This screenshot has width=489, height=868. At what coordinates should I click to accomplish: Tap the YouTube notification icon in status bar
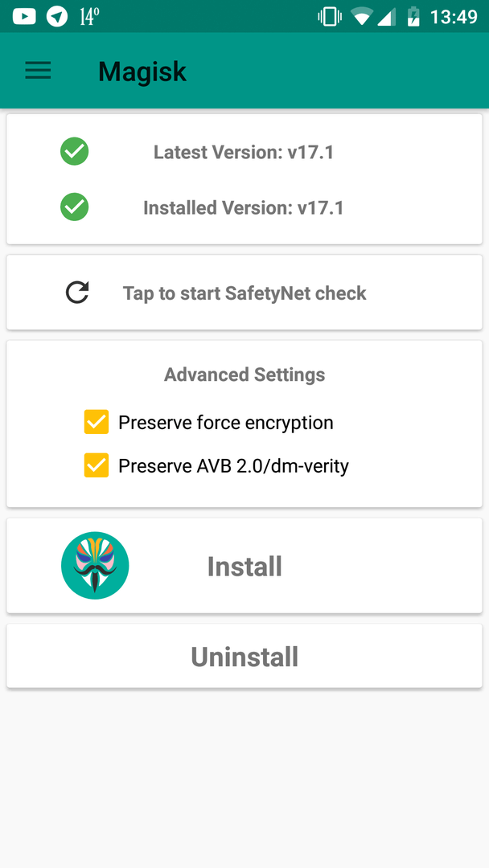click(24, 16)
